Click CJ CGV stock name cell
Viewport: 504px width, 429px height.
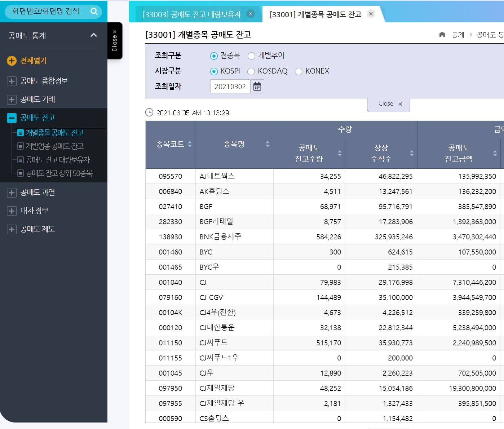click(234, 297)
